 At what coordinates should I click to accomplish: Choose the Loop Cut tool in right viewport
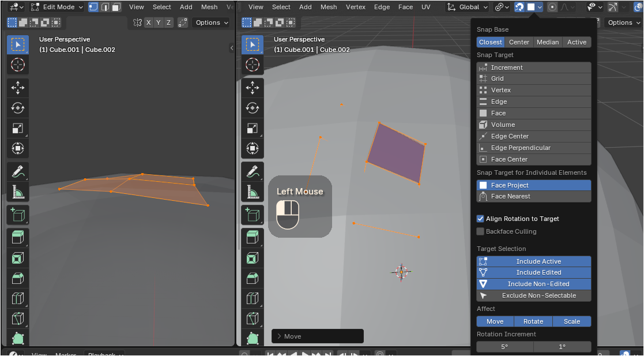coord(252,298)
